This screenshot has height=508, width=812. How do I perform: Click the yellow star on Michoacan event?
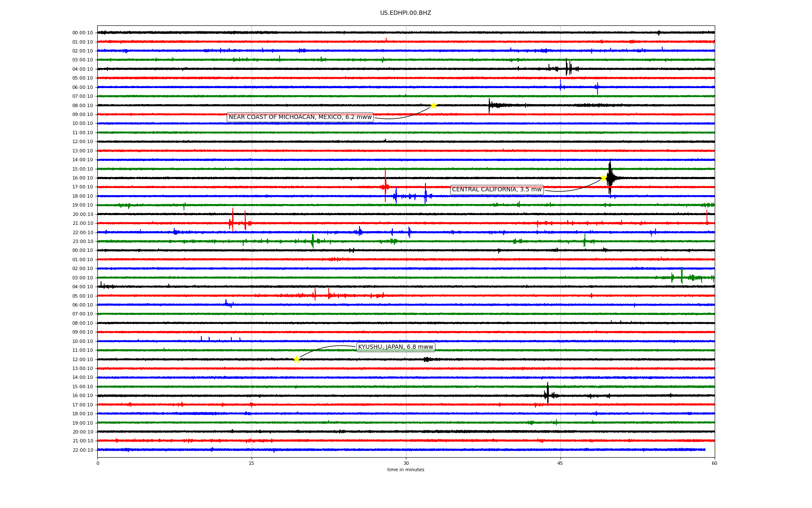tap(433, 105)
